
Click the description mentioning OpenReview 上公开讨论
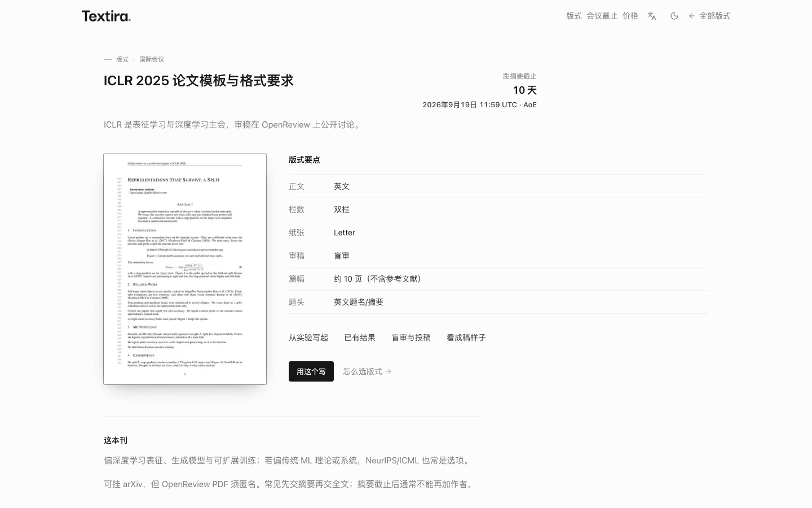[x=233, y=125]
